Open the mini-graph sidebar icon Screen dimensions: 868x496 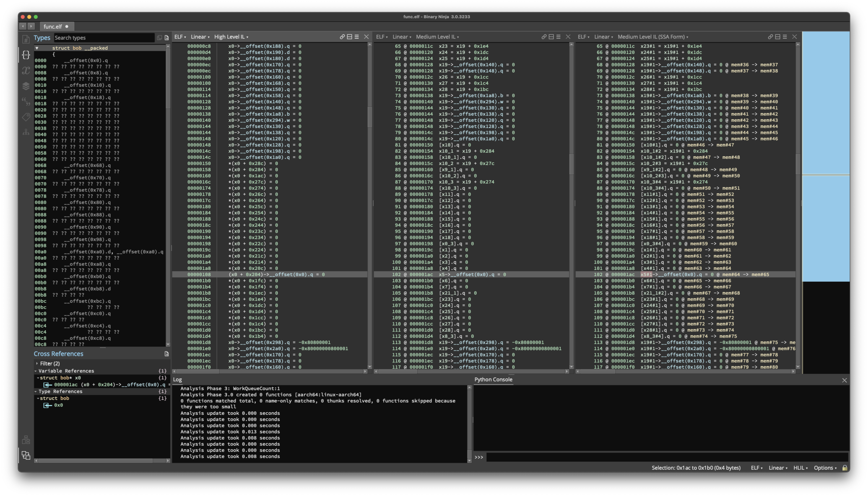[26, 132]
